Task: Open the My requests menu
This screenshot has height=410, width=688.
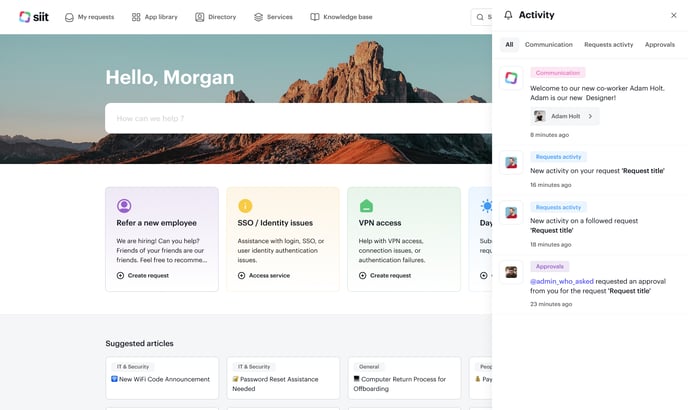Action: (x=89, y=17)
